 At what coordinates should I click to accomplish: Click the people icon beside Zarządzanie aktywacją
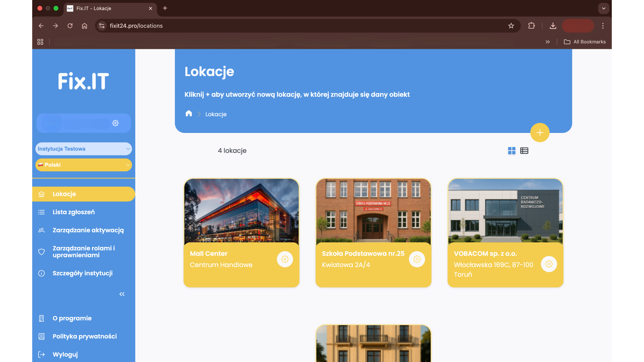point(42,230)
